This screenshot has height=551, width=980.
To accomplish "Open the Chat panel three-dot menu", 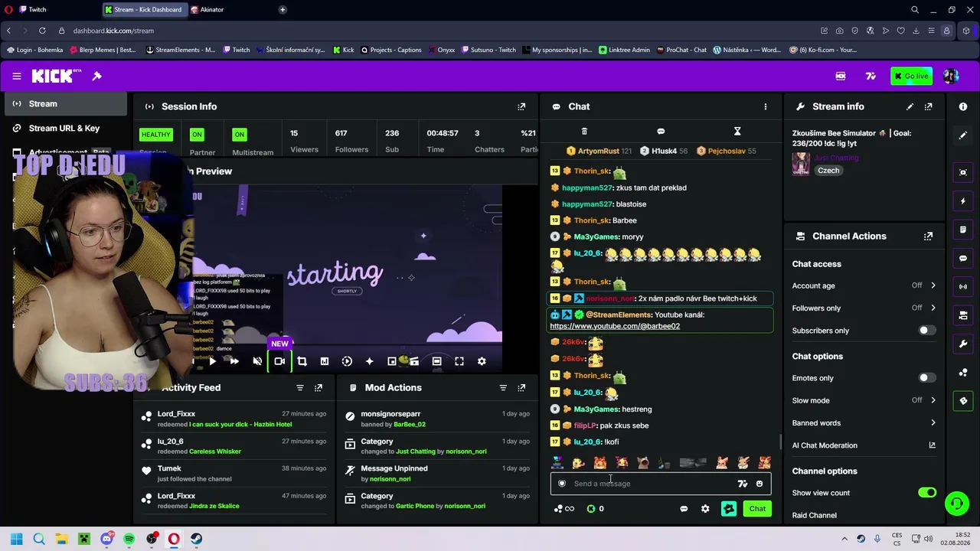I will 765,106.
